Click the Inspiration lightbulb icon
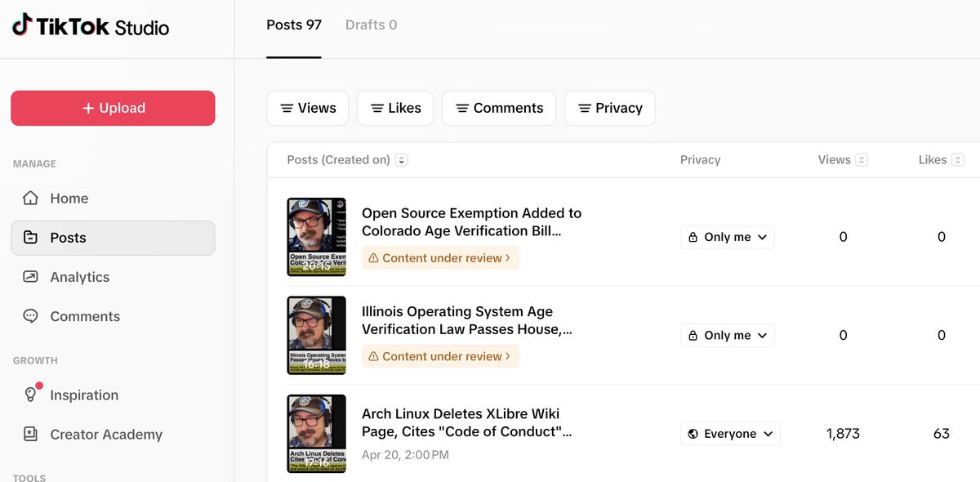The image size is (980, 482). tap(30, 395)
